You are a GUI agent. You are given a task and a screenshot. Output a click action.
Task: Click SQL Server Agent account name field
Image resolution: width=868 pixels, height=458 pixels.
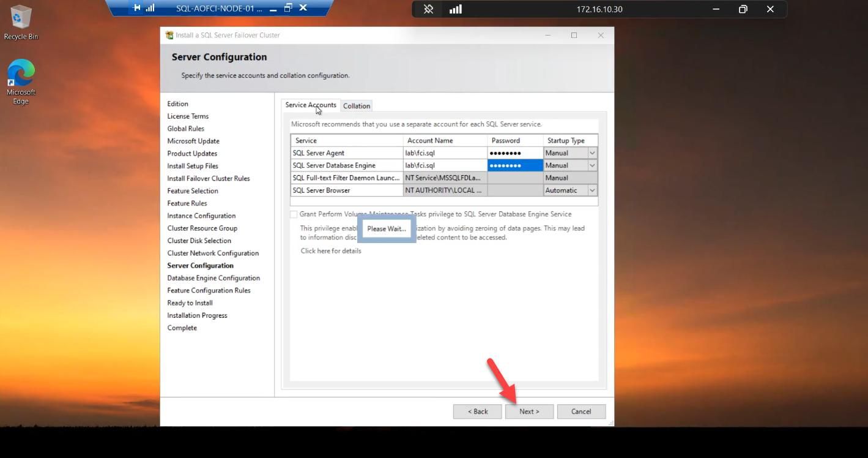[445, 153]
